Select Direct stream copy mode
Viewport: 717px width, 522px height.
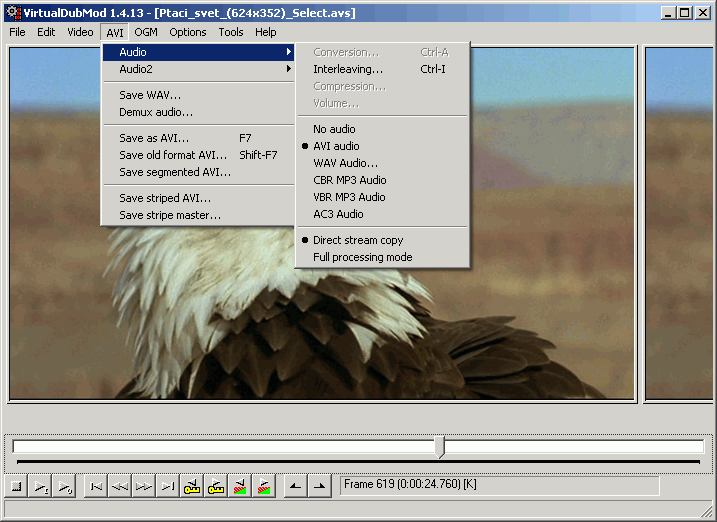tap(381, 240)
